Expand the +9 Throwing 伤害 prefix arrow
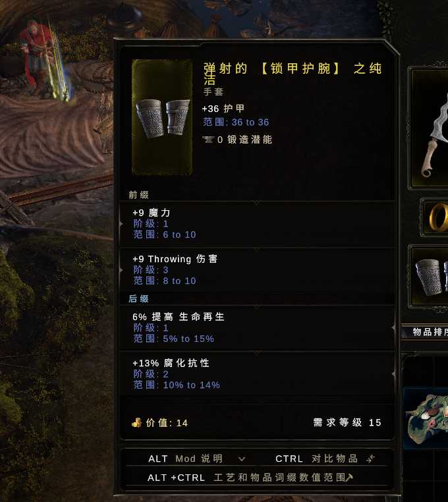Screen dimensions: 448x502 click(121, 270)
